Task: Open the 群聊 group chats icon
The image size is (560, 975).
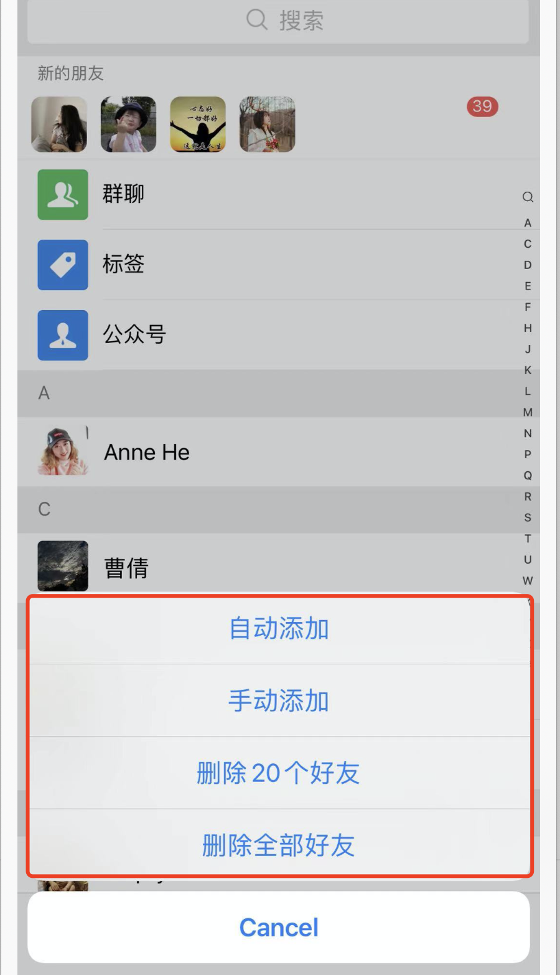Action: (x=63, y=194)
